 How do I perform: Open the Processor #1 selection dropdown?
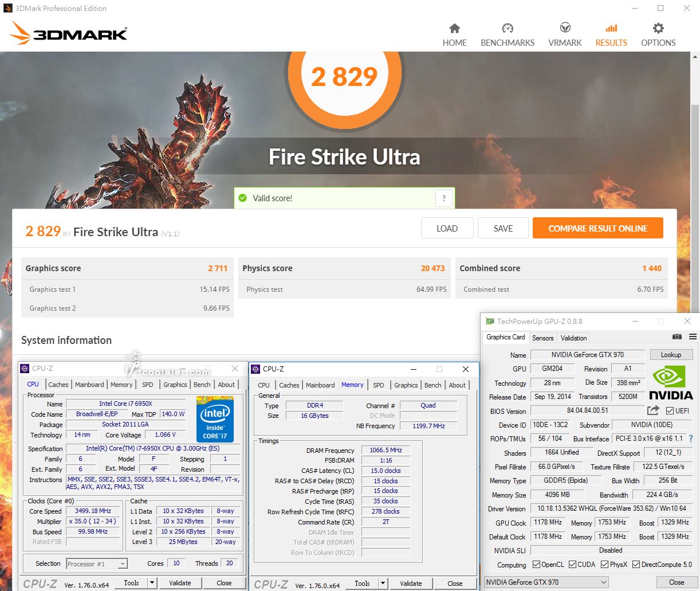click(123, 564)
